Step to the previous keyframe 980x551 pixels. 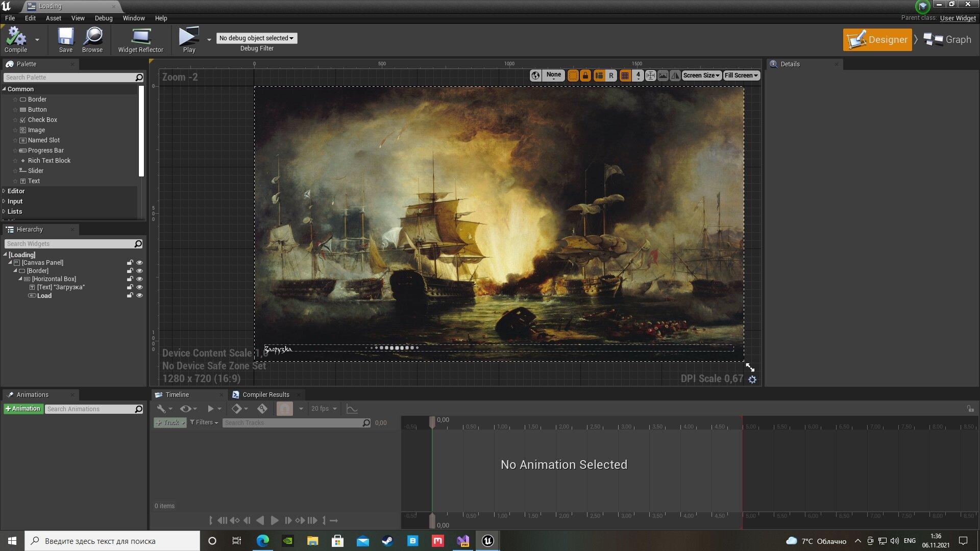coord(235,520)
